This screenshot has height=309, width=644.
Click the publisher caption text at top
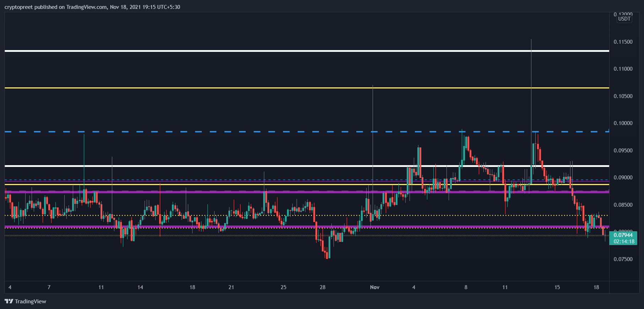(x=92, y=7)
